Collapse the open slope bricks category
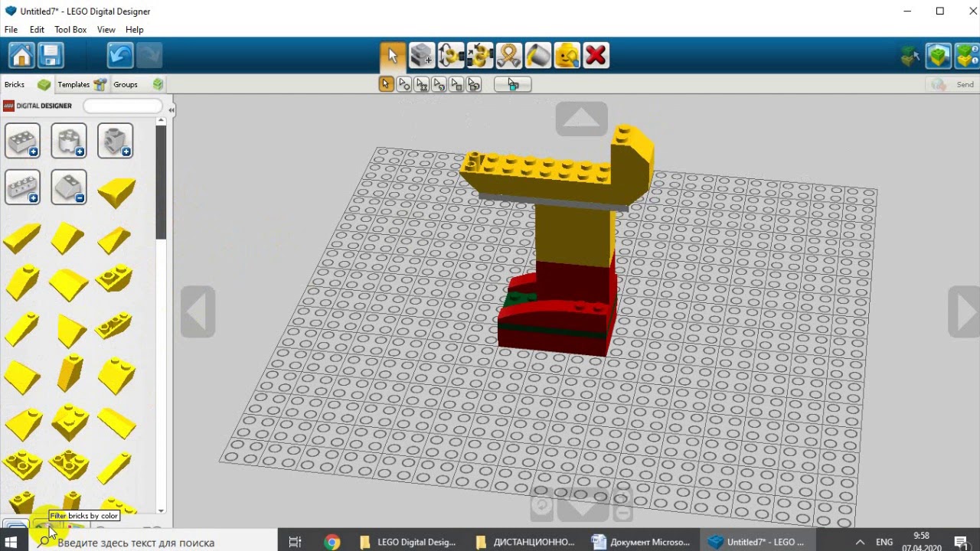Image resolution: width=980 pixels, height=551 pixels. [69, 187]
